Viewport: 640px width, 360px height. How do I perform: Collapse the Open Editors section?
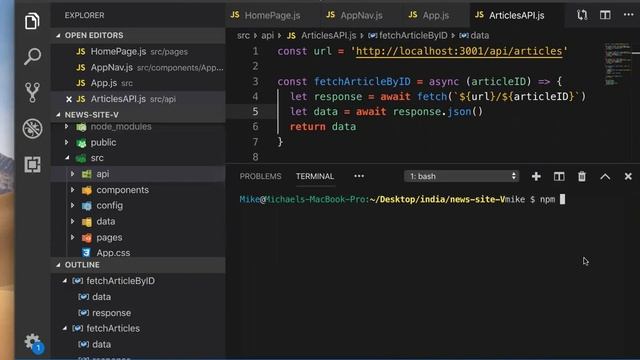(x=58, y=36)
